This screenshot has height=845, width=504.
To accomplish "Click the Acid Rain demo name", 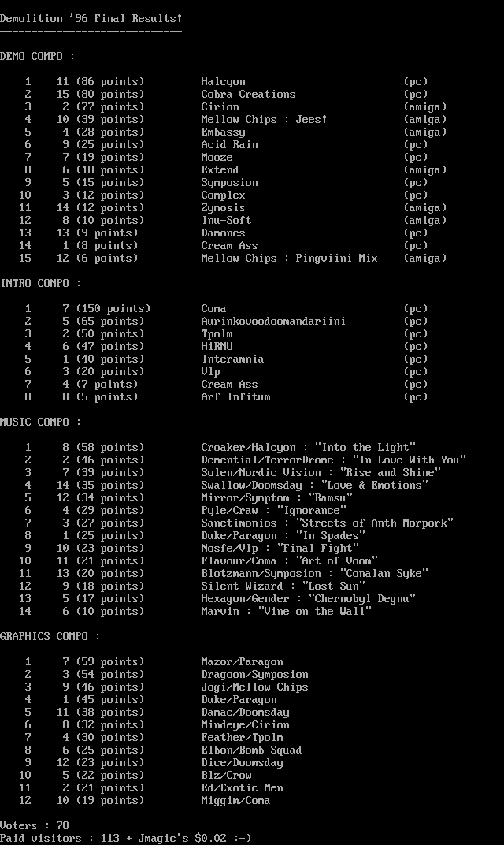I will [229, 144].
